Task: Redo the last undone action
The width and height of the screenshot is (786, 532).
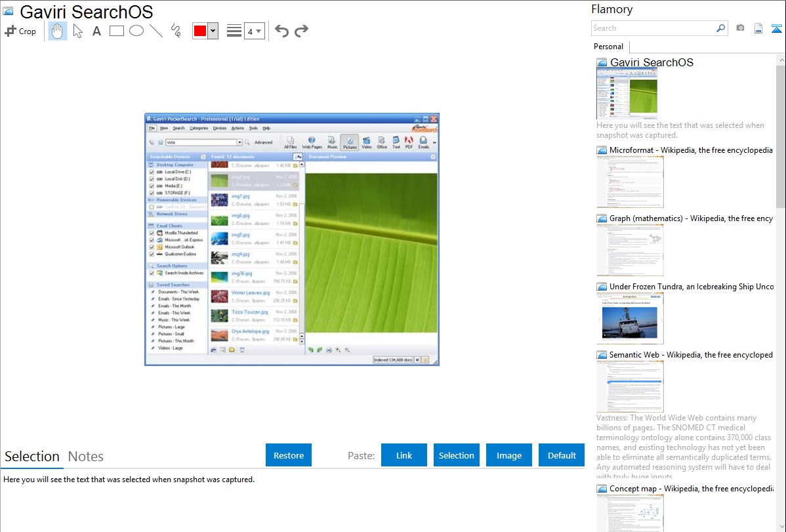Action: click(301, 31)
